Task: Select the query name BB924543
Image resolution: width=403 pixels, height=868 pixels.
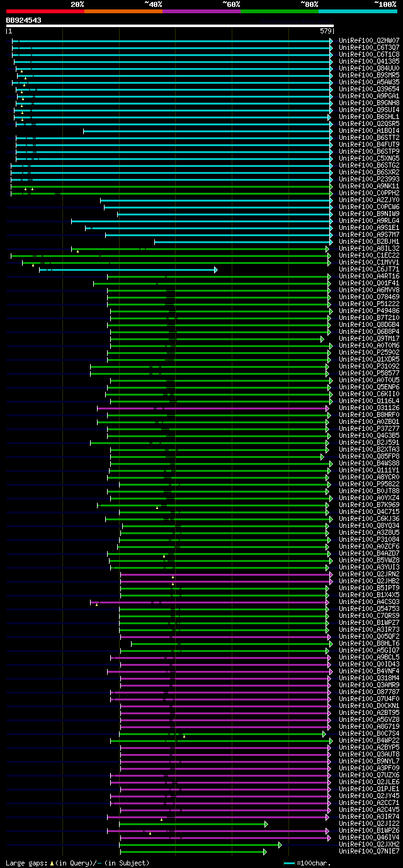Action: click(24, 21)
